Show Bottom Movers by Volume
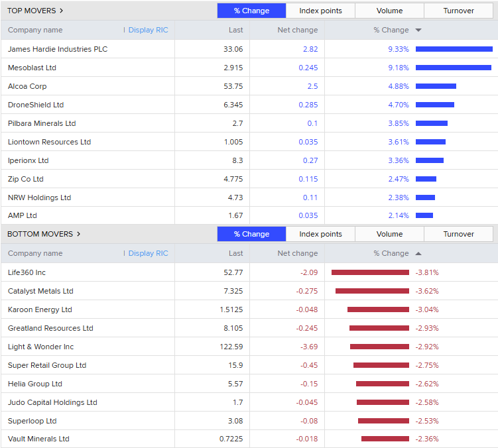 click(x=389, y=234)
